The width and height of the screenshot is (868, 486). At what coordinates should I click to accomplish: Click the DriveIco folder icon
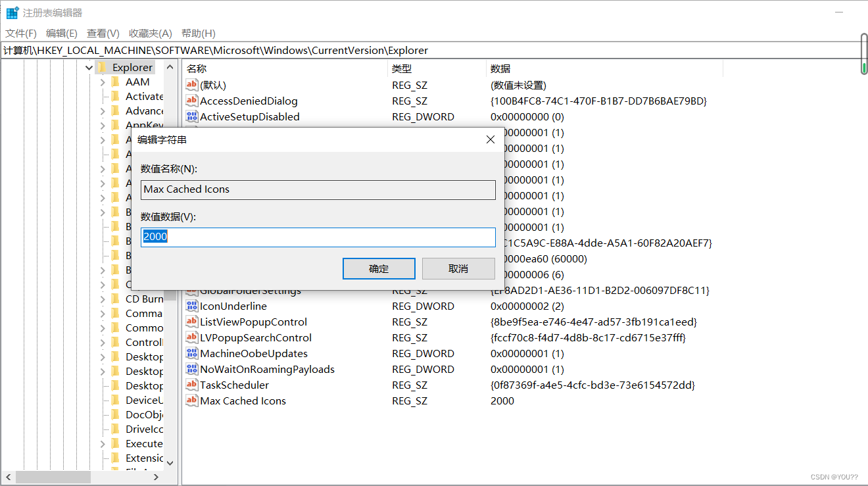(115, 429)
